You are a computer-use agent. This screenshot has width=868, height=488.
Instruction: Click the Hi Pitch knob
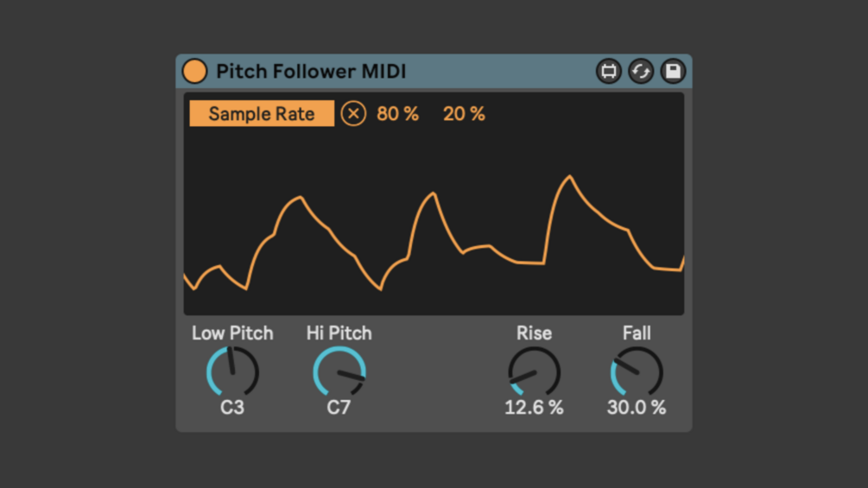pyautogui.click(x=339, y=371)
